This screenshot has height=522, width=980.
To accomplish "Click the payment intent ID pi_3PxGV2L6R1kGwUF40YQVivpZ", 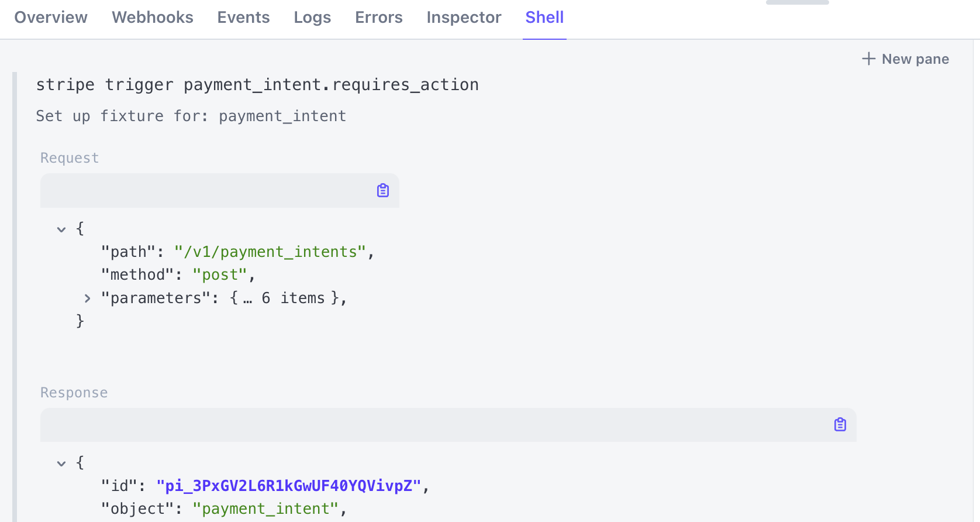I will (x=288, y=486).
